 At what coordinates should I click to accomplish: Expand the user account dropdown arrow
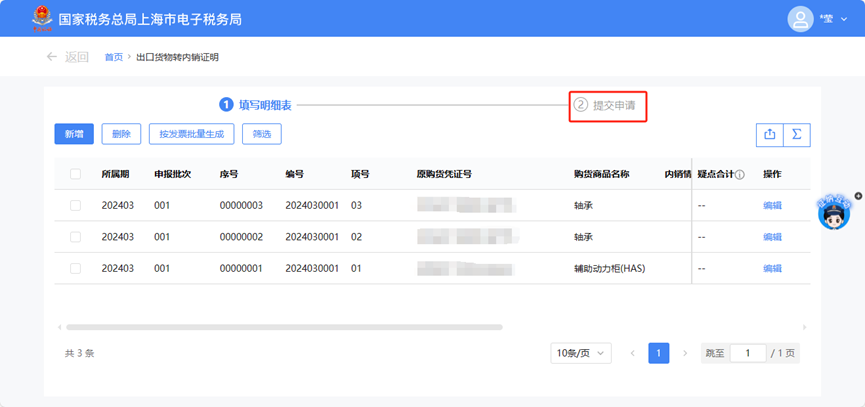click(x=843, y=19)
